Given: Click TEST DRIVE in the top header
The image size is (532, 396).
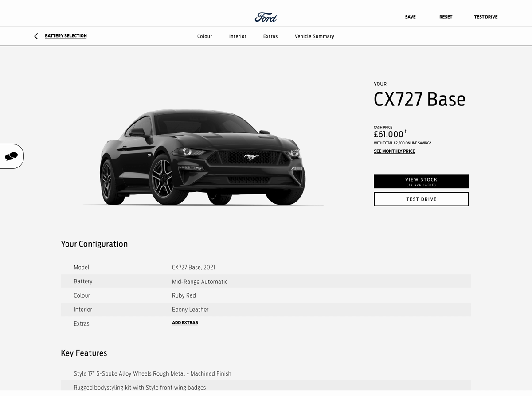Looking at the screenshot, I should click(485, 17).
